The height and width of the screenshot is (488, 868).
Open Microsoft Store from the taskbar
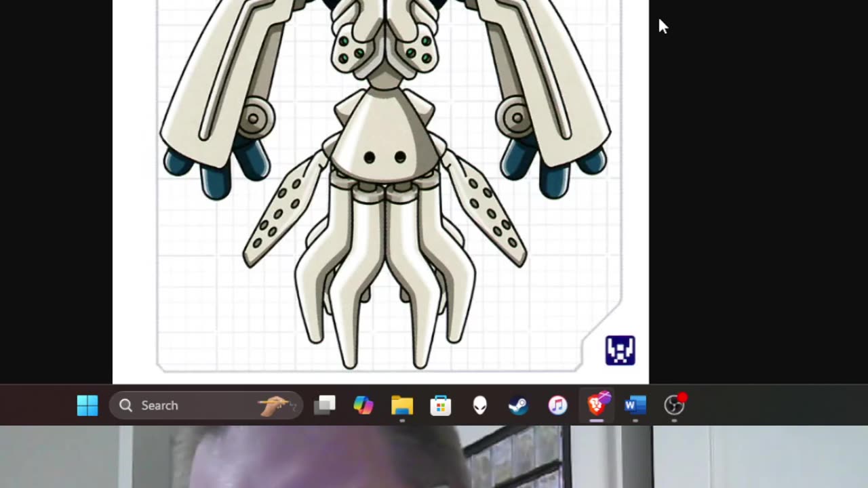click(441, 405)
